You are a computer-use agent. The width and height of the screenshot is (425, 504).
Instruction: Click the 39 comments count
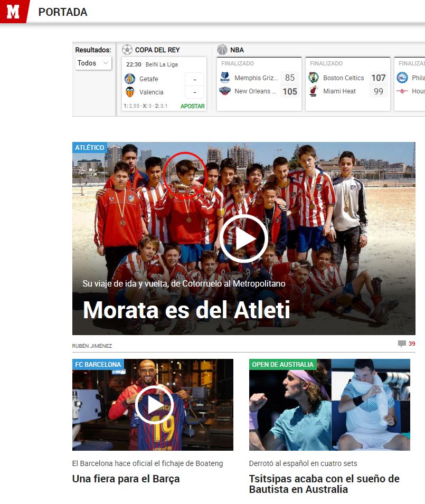pyautogui.click(x=412, y=344)
